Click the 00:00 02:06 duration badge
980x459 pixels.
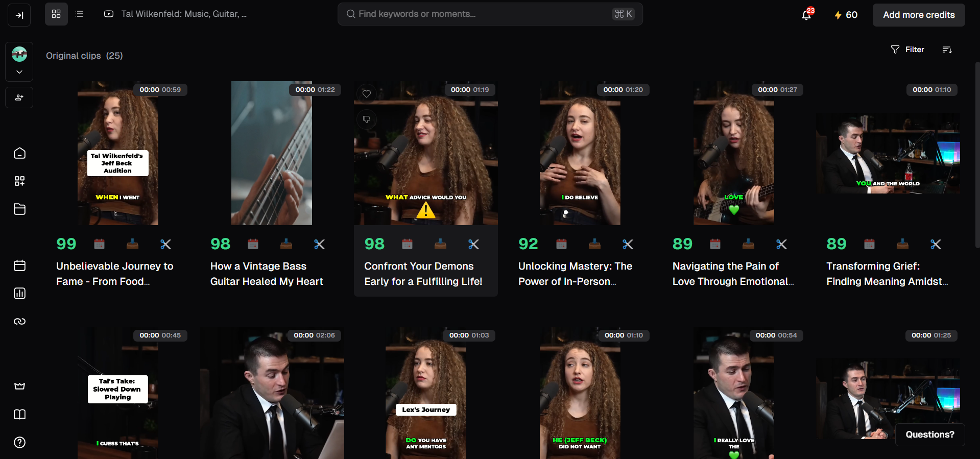click(x=314, y=335)
